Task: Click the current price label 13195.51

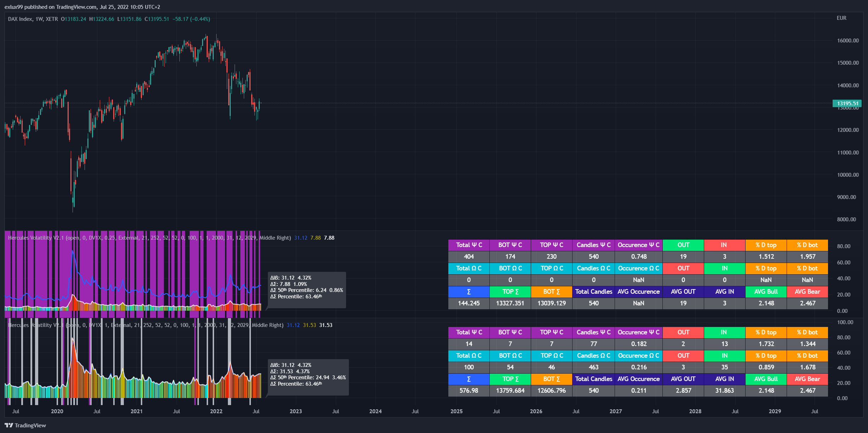Action: [847, 103]
